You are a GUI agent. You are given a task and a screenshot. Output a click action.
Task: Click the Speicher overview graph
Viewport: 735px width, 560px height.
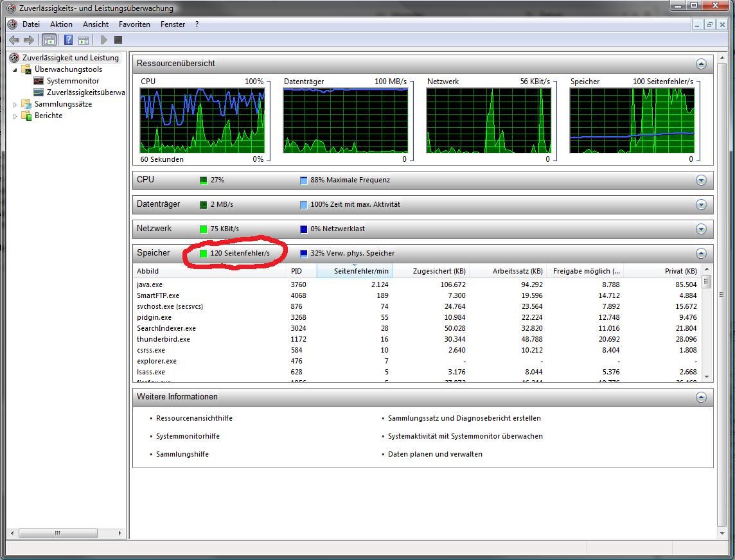(632, 121)
